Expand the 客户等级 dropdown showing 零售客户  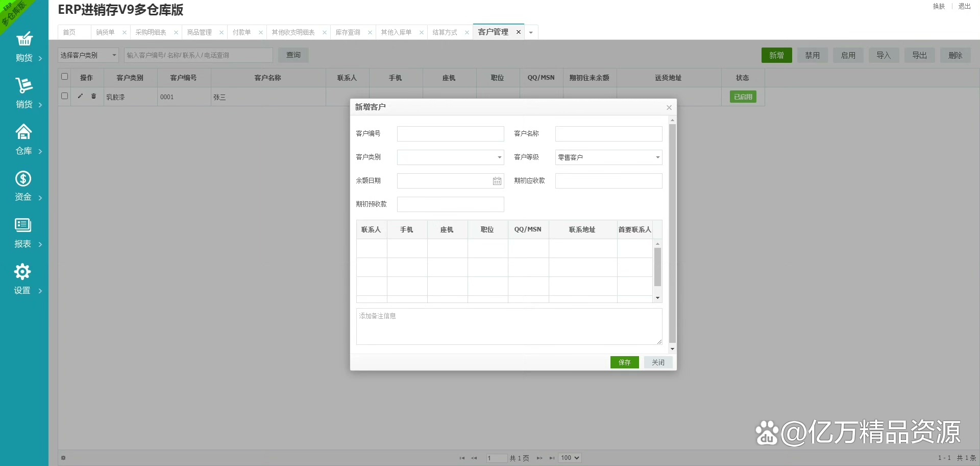(x=658, y=157)
